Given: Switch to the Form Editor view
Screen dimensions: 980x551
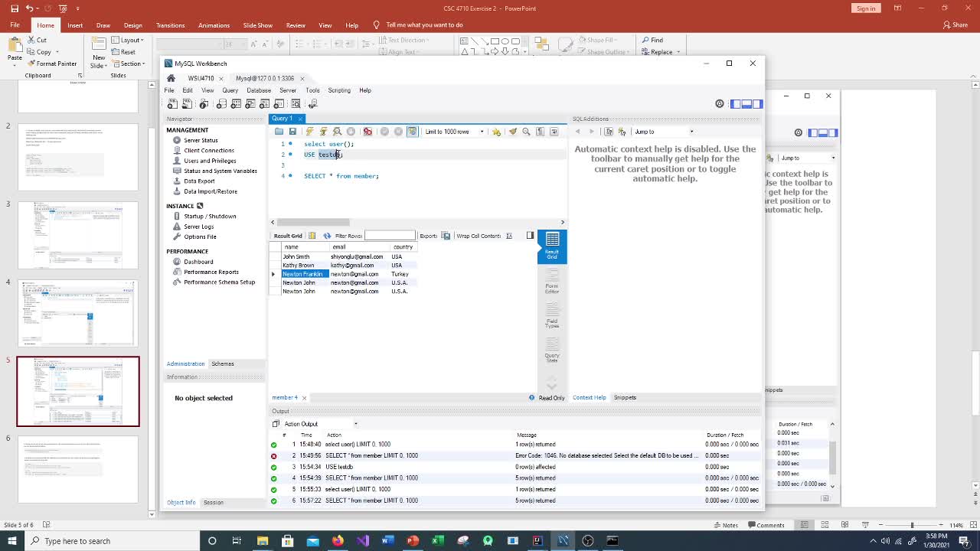Looking at the screenshot, I should tap(552, 283).
